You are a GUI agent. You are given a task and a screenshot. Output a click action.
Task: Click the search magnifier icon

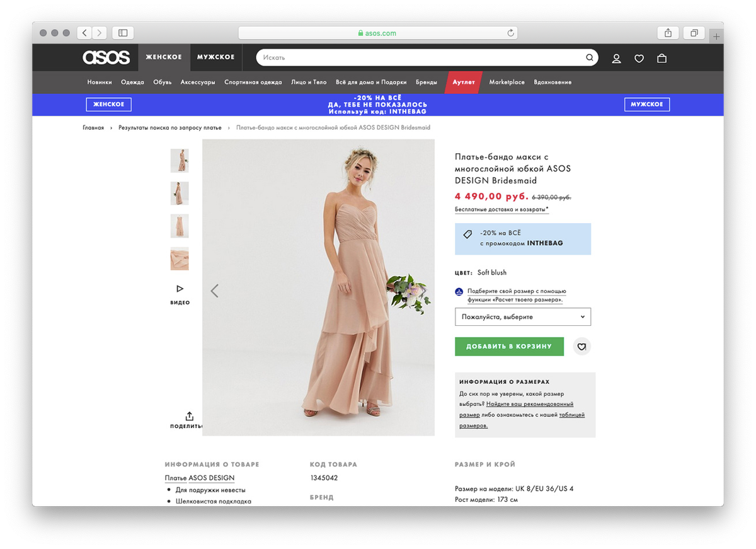[590, 57]
